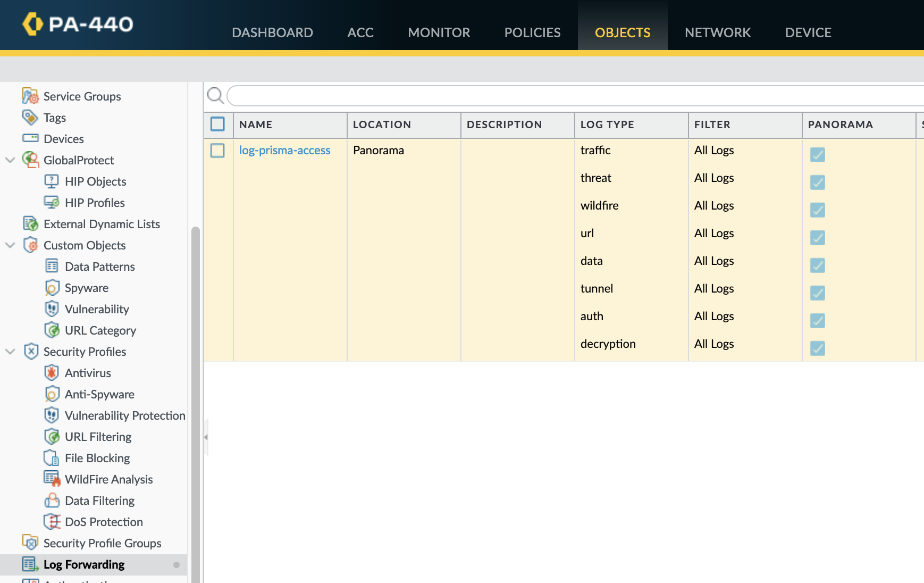The height and width of the screenshot is (583, 924).
Task: Switch to the POLICIES tab
Action: (533, 32)
